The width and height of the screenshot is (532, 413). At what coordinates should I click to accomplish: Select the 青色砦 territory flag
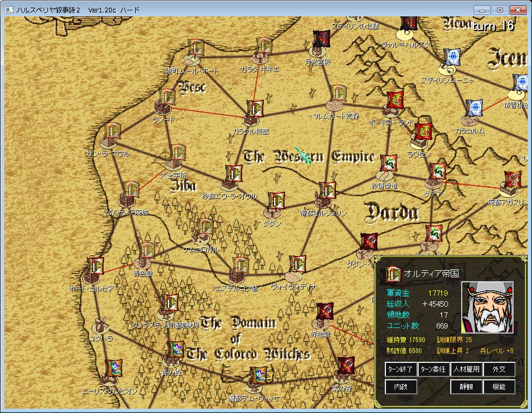(x=146, y=251)
